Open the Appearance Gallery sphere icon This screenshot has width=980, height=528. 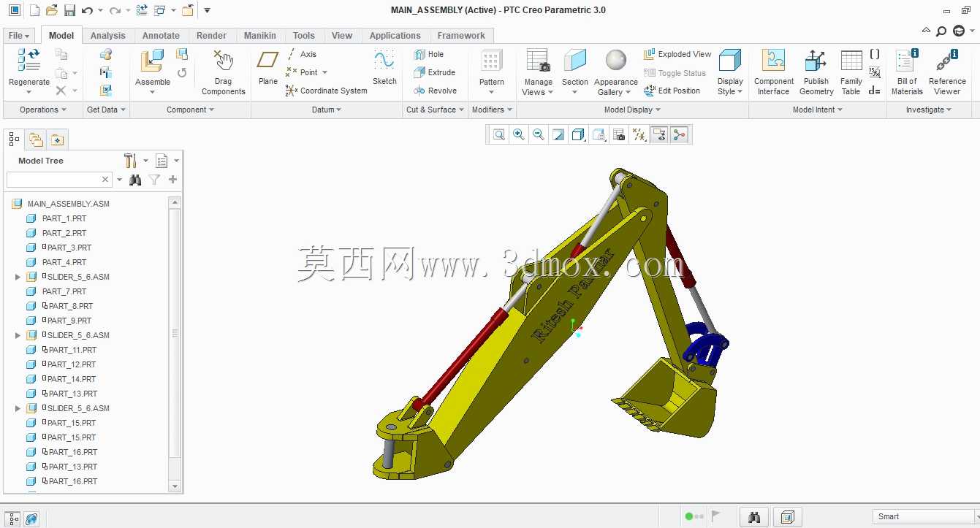coord(616,61)
